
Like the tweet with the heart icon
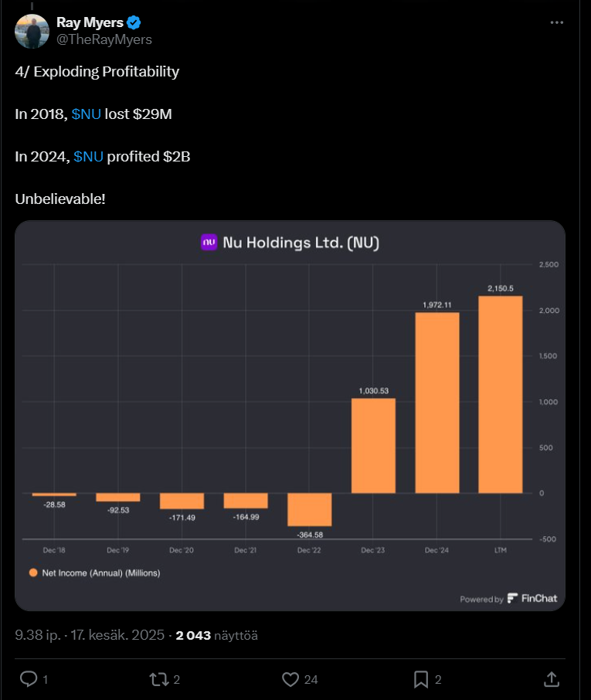pyautogui.click(x=290, y=679)
